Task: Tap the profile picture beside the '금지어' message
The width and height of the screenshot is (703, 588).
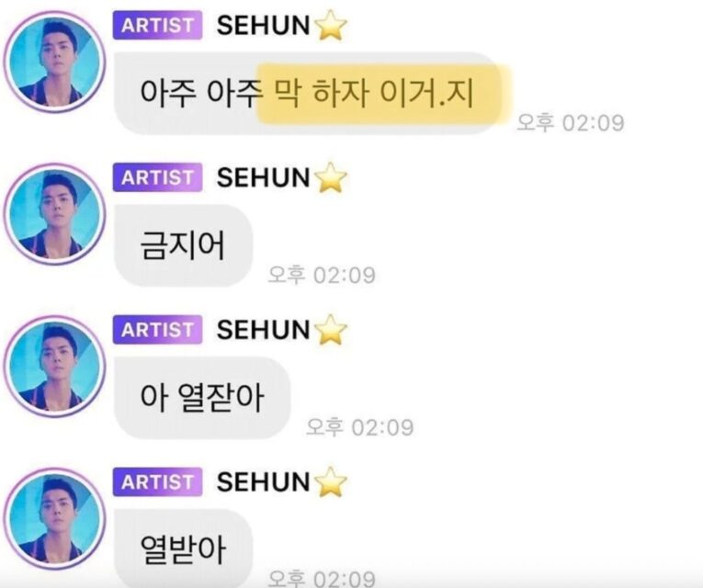Action: click(55, 214)
